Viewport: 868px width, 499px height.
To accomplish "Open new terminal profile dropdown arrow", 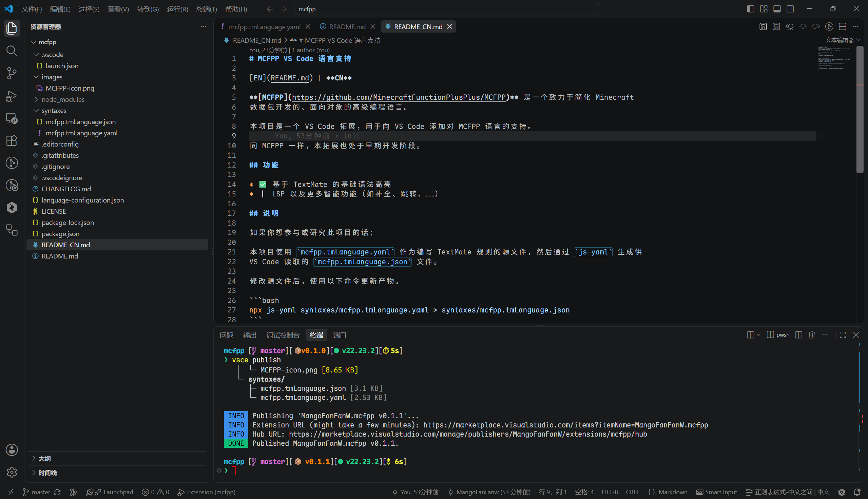I will (x=759, y=335).
